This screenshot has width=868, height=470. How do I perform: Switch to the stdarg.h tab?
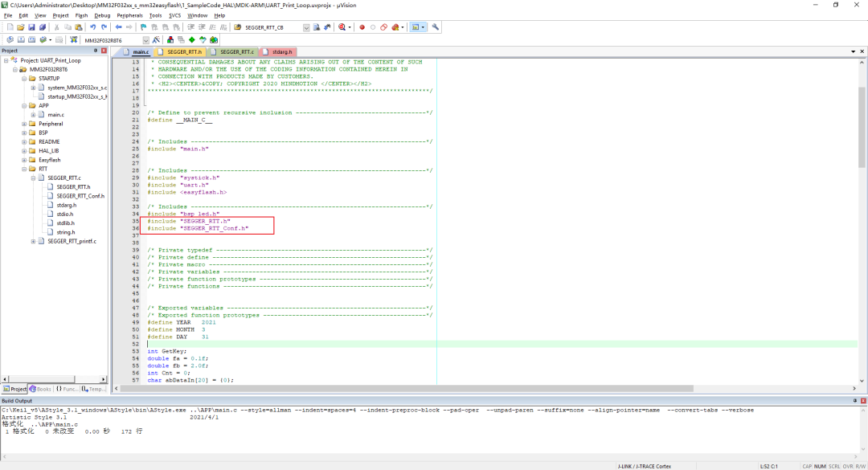[278, 52]
